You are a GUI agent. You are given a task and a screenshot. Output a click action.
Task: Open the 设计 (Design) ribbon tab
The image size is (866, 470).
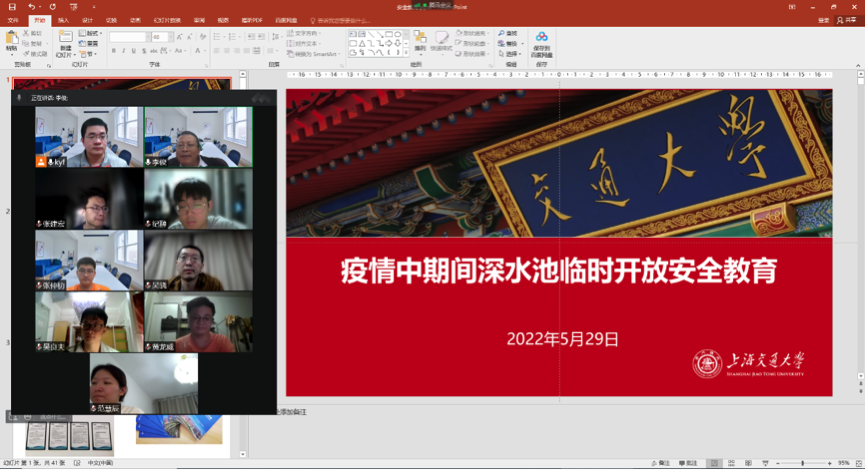tap(87, 20)
